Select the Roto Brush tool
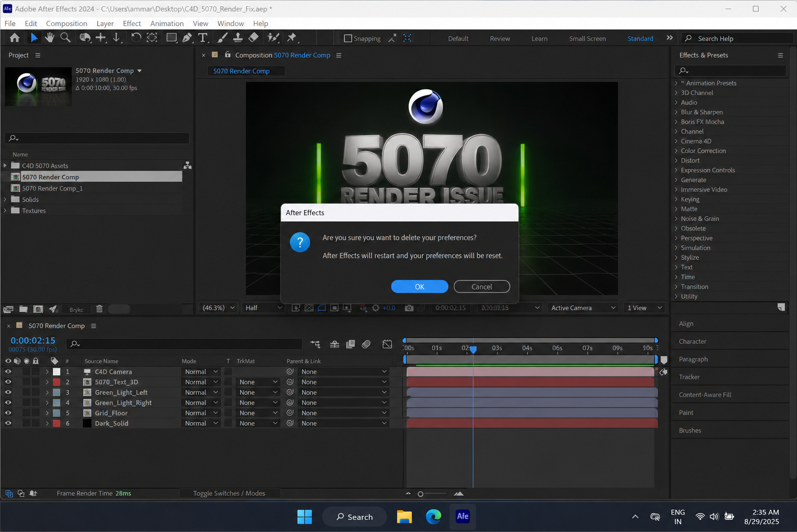This screenshot has height=532, width=797. pos(273,37)
